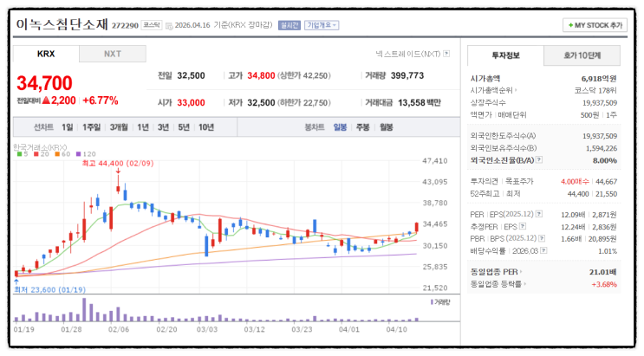Image resolution: width=644 pixels, height=356 pixels.
Task: Click the 거래량 399,773 value
Action: tap(407, 75)
